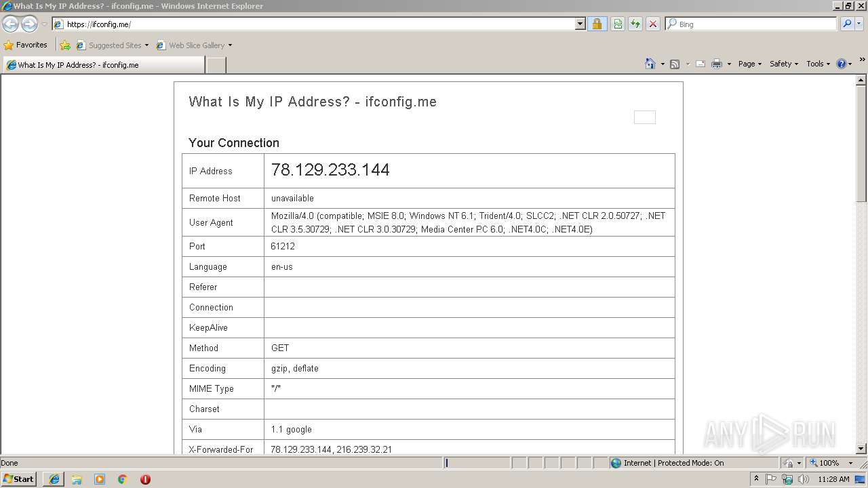Open Internet Explorer from the taskbar
Screen dimensions: 868x488
(54, 479)
